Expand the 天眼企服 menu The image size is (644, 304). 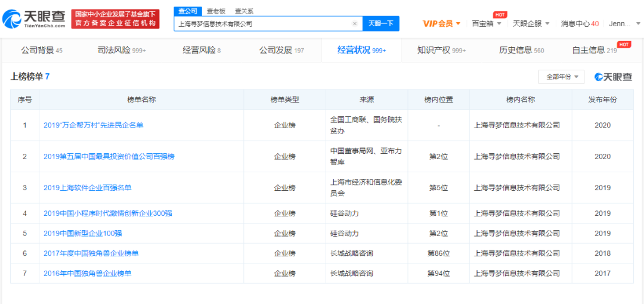click(531, 23)
